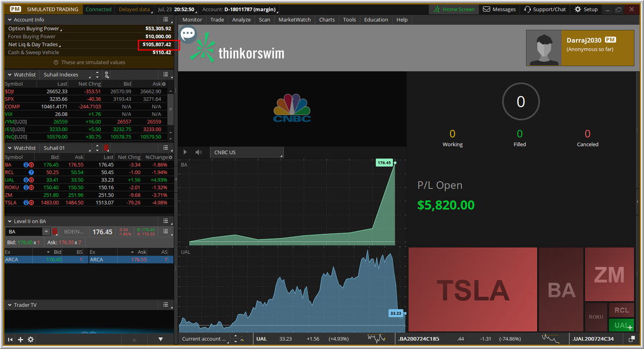Open the Setup menu

pos(586,9)
